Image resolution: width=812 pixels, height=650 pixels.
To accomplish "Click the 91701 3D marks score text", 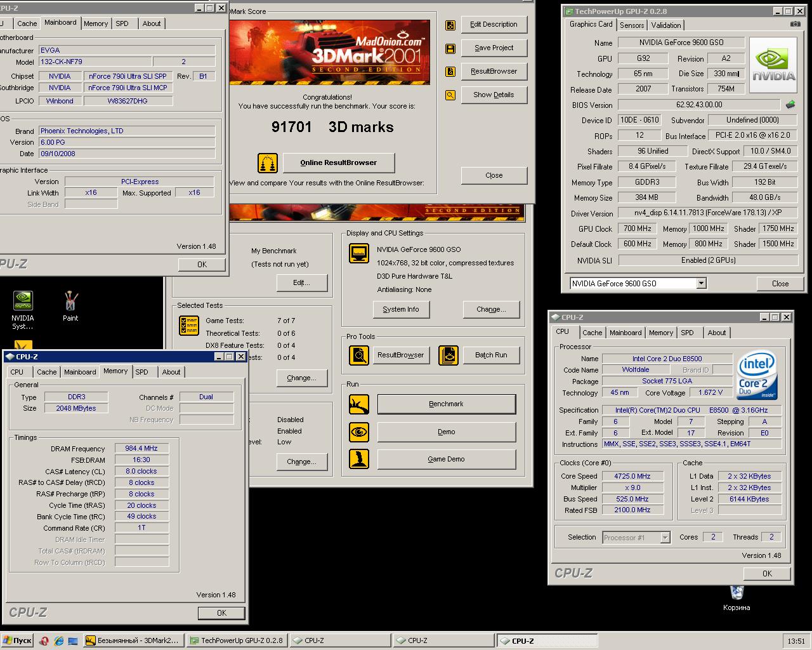I will click(x=332, y=127).
